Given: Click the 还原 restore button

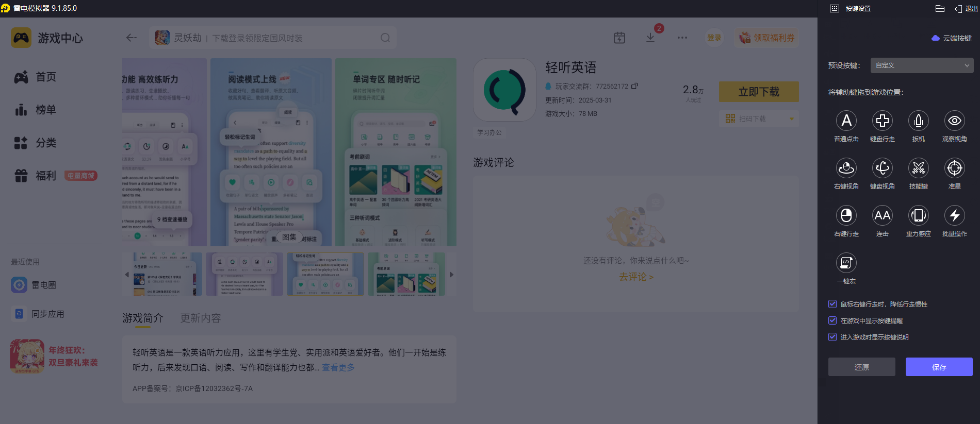Looking at the screenshot, I should tap(861, 367).
